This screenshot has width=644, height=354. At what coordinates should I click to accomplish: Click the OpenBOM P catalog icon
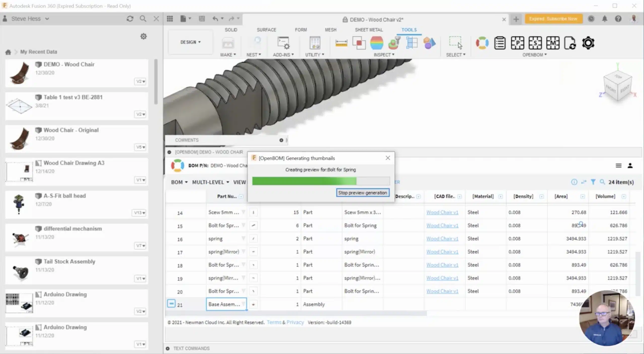coord(517,43)
